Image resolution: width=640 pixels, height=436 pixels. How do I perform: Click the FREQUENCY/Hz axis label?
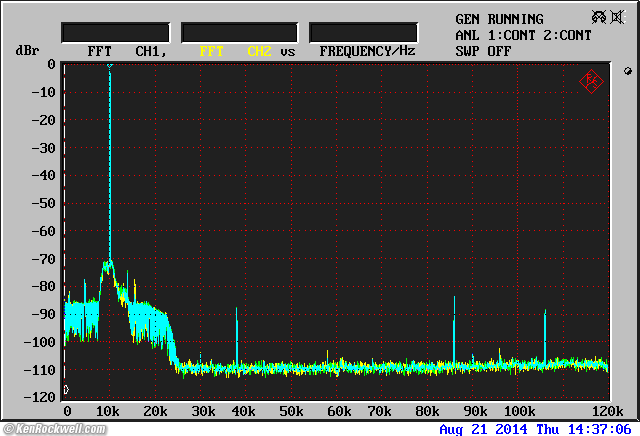pyautogui.click(x=367, y=50)
